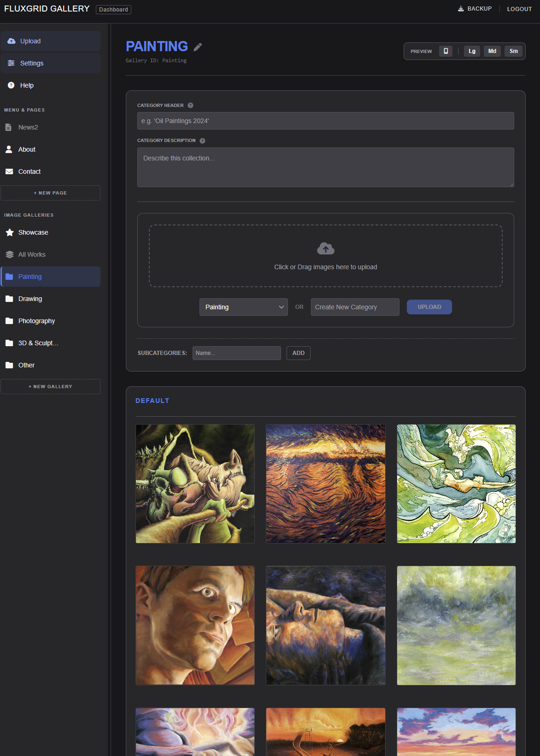This screenshot has height=756, width=540.
Task: Click the mobile preview device icon
Action: pos(446,51)
